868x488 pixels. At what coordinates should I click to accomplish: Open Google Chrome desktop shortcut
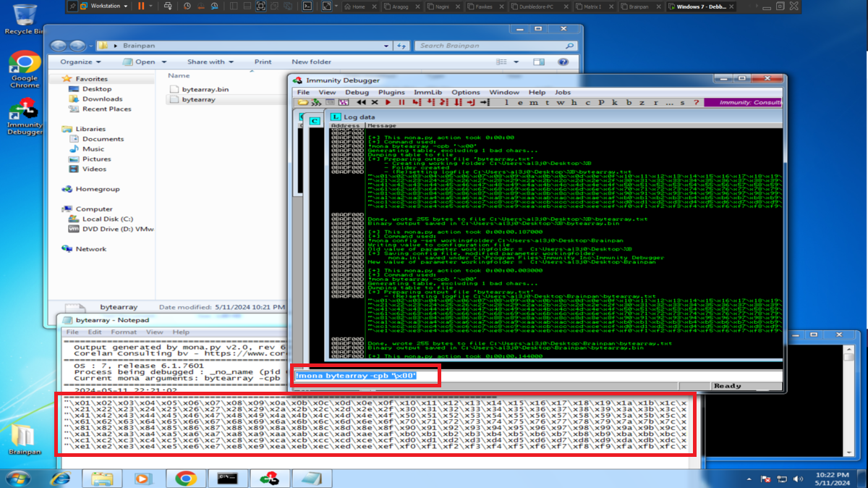pyautogui.click(x=25, y=70)
